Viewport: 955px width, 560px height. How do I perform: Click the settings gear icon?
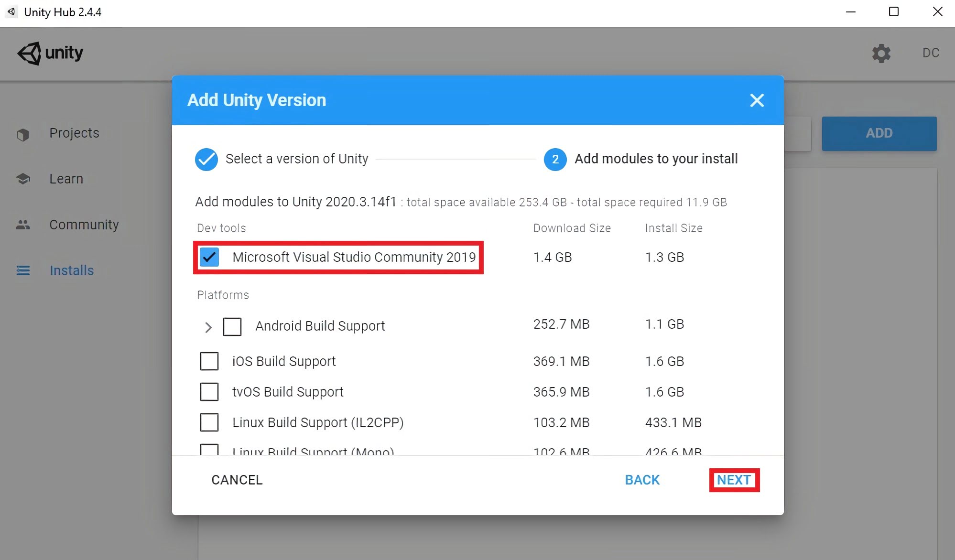coord(881,53)
